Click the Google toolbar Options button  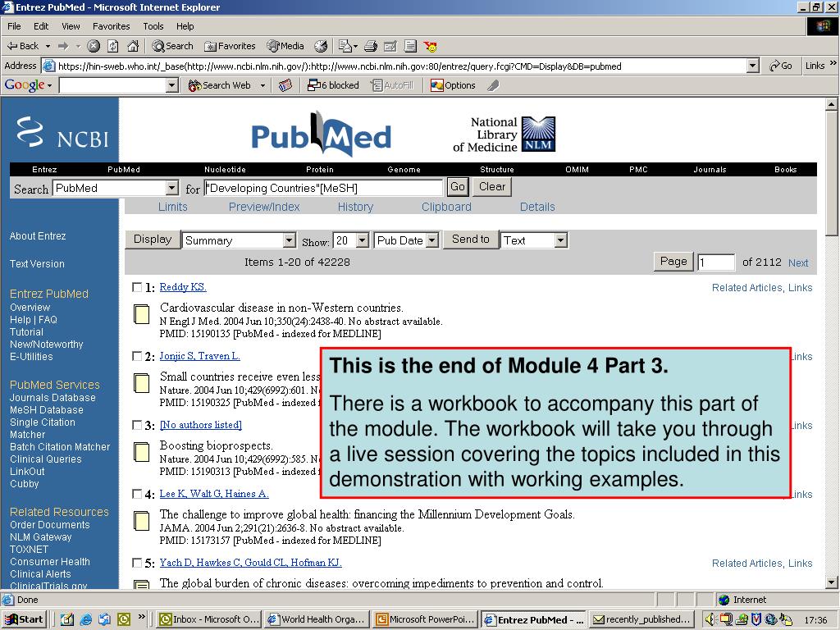tap(453, 85)
